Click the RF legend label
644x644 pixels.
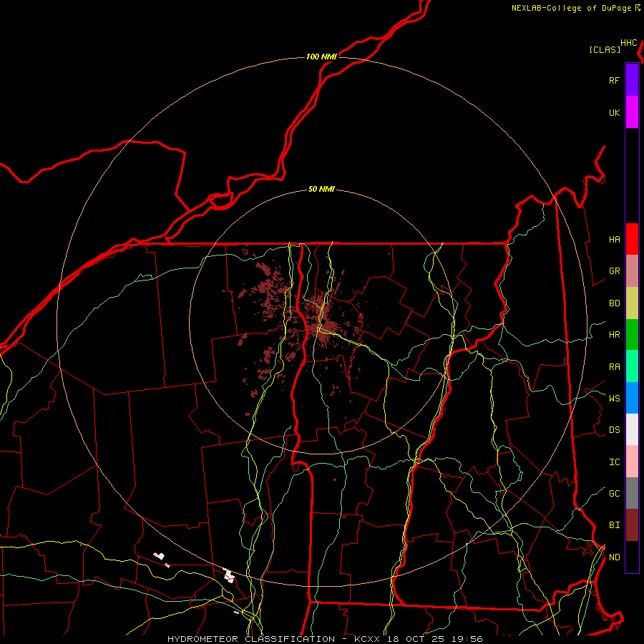point(614,81)
